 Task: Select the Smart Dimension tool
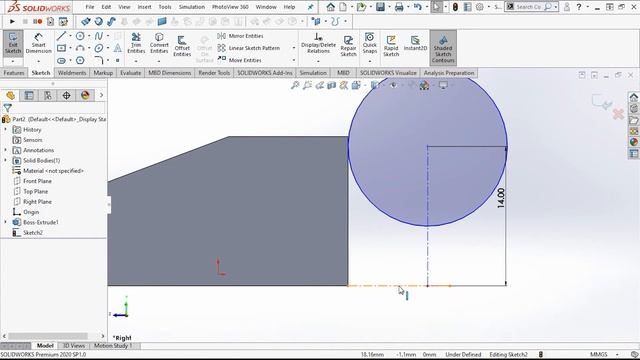point(38,43)
